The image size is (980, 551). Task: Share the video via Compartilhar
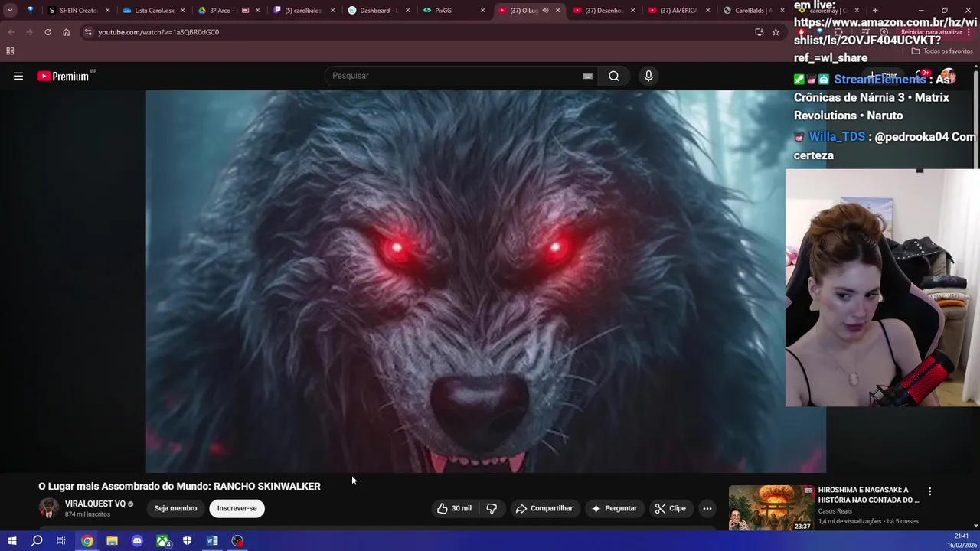[x=544, y=508]
